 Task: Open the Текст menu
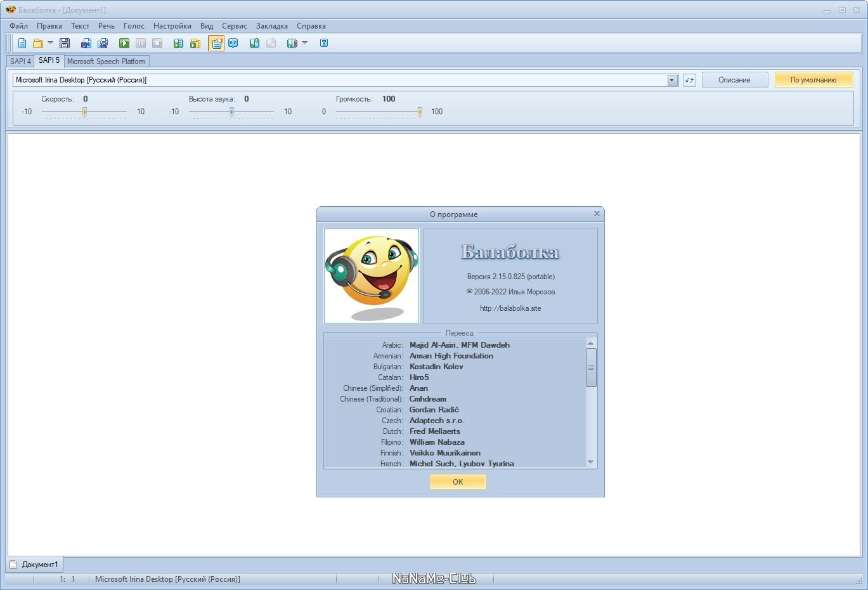pyautogui.click(x=80, y=26)
